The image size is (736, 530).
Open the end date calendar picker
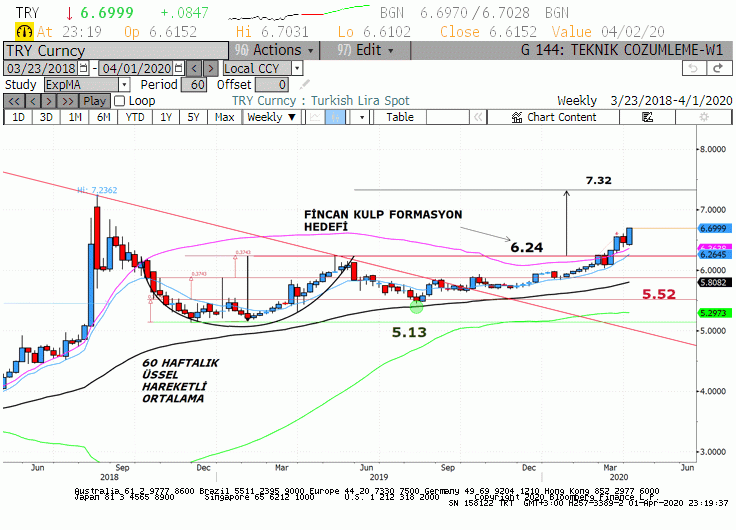(x=178, y=69)
